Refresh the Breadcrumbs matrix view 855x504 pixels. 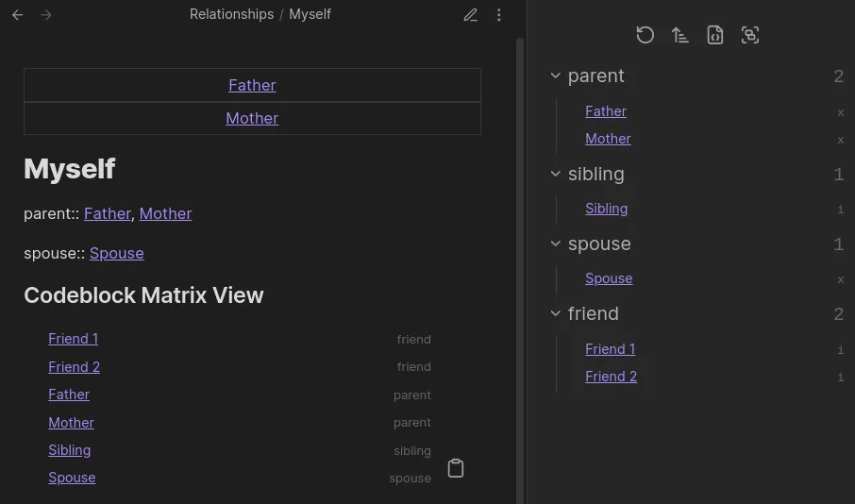[x=645, y=35]
